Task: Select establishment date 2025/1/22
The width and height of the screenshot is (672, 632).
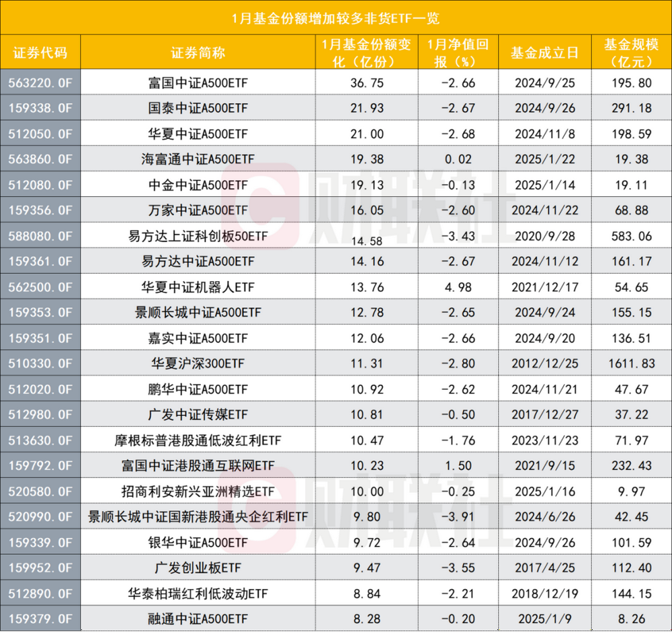Action: point(545,159)
